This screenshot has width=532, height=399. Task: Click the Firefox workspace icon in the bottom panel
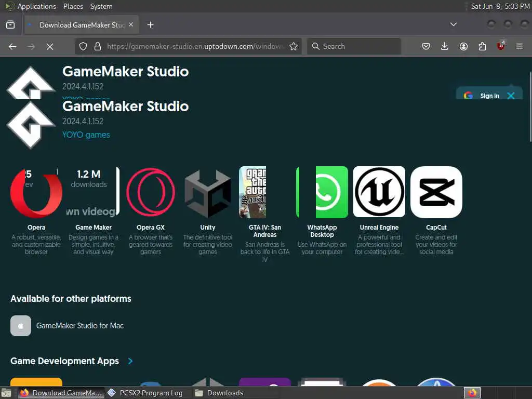pyautogui.click(x=472, y=393)
